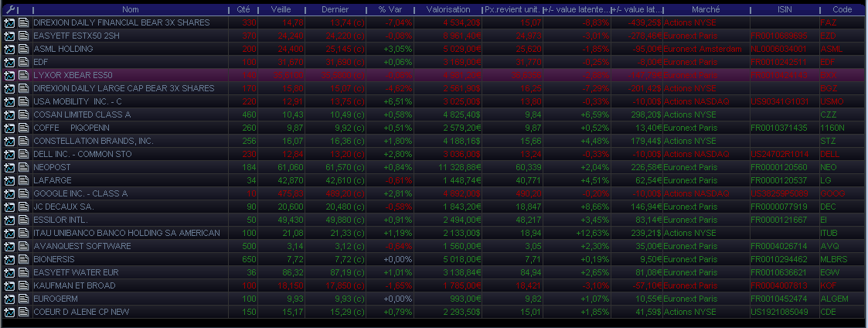Click AVANQUEST SOFTWARE quantity 500

tap(250, 246)
